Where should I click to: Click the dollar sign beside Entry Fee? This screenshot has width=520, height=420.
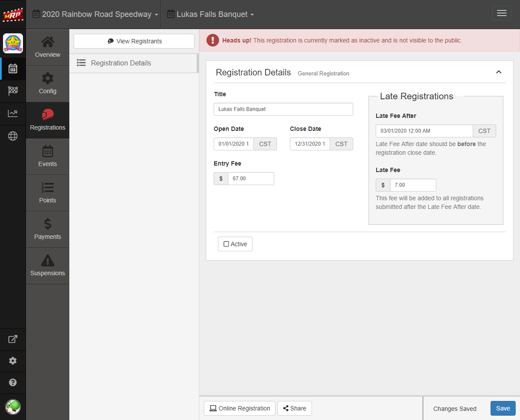[x=221, y=179]
